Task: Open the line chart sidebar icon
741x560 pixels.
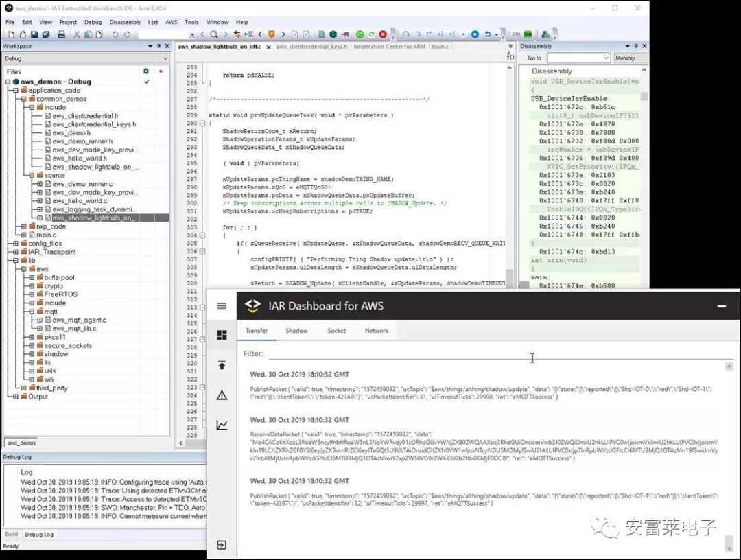Action: (x=222, y=425)
